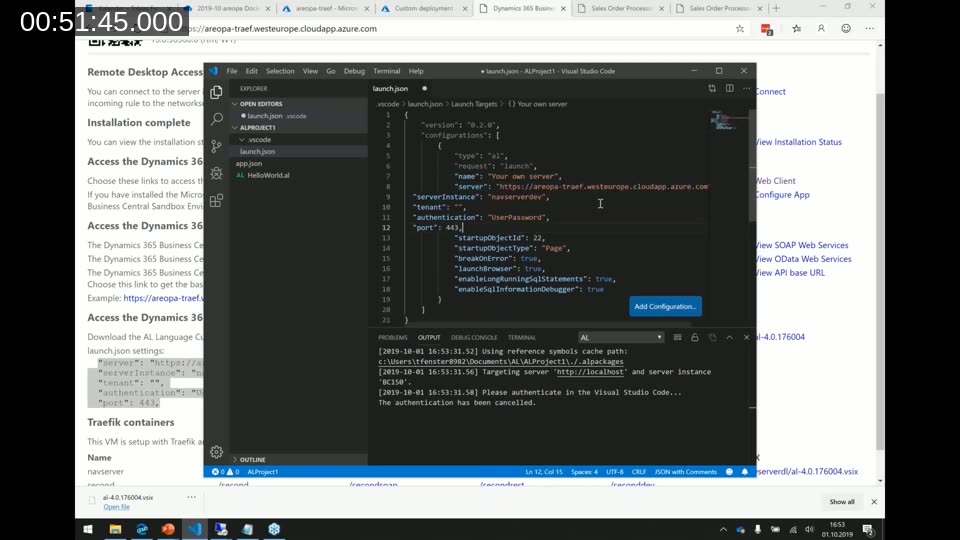Click the errors and warnings status indicator

tap(225, 472)
